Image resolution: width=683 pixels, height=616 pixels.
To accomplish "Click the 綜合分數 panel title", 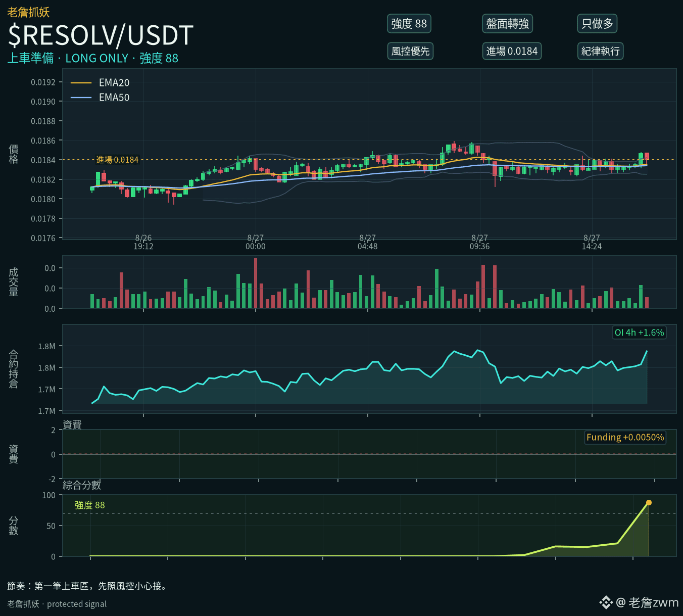I will point(82,485).
